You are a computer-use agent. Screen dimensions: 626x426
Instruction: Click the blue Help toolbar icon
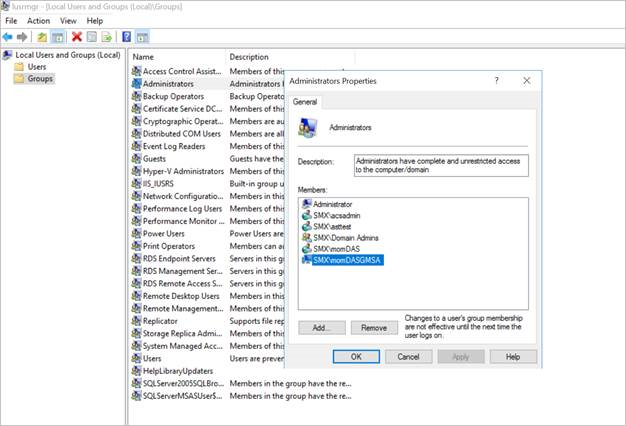pos(127,37)
